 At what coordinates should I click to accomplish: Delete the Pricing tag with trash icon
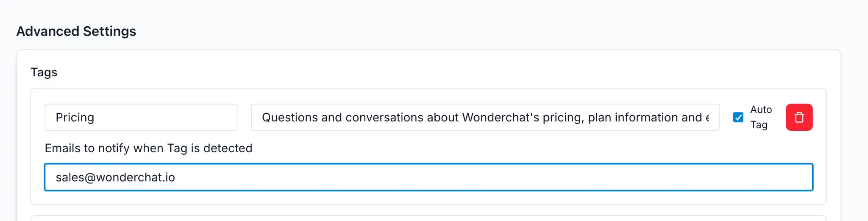[799, 117]
